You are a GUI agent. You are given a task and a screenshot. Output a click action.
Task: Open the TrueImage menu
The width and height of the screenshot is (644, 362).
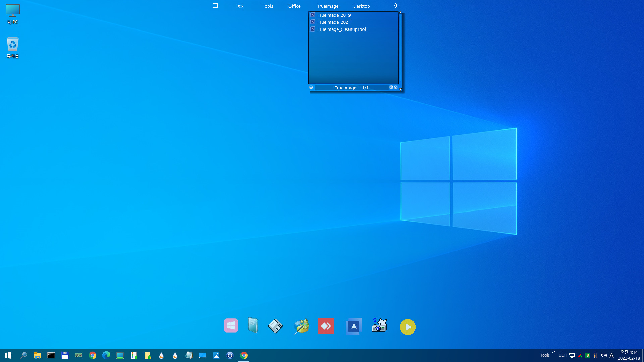[328, 6]
